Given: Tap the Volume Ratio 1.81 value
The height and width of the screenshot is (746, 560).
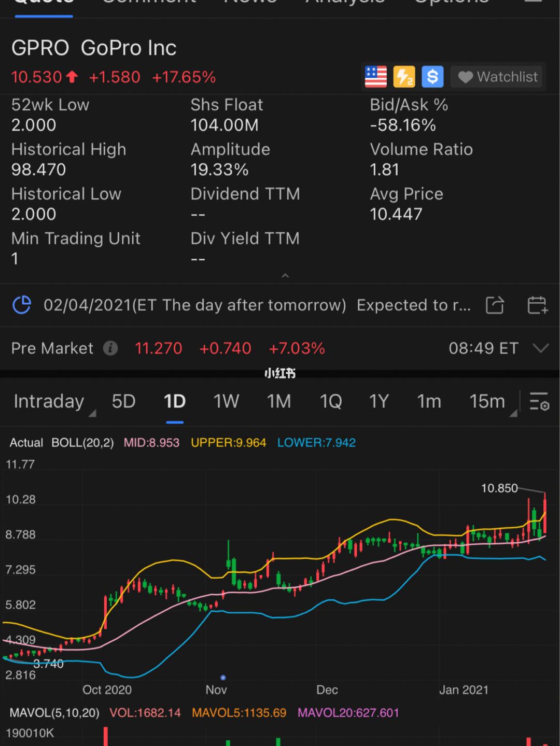Looking at the screenshot, I should (x=384, y=170).
